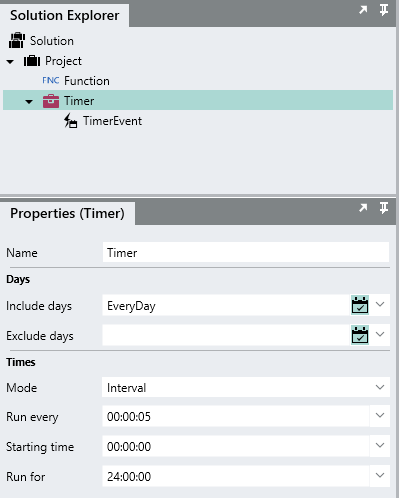Image resolution: width=399 pixels, height=498 pixels.
Task: Click the Starting time label
Action: pyautogui.click(x=40, y=447)
